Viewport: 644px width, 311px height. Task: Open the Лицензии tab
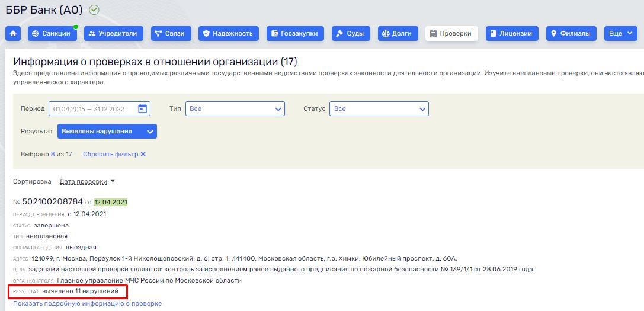point(512,34)
